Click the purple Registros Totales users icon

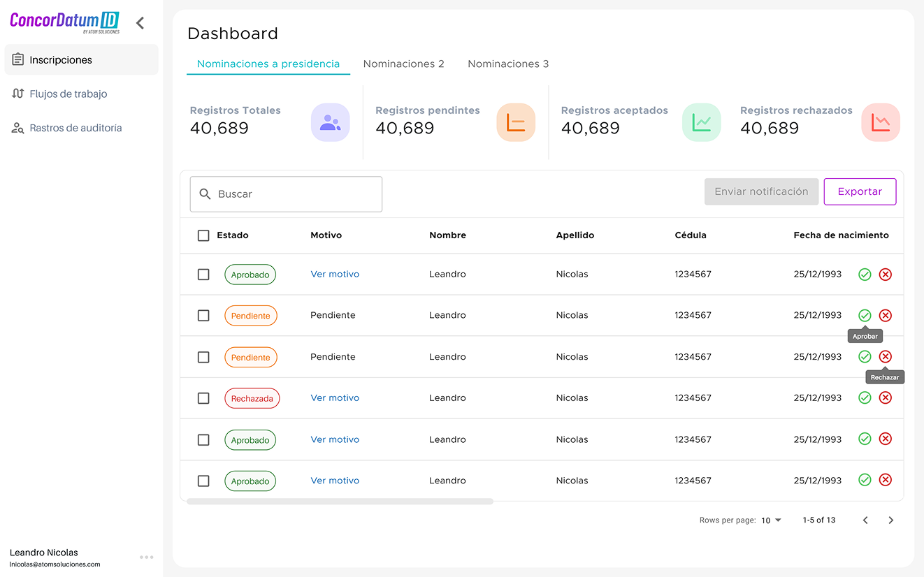pos(330,122)
